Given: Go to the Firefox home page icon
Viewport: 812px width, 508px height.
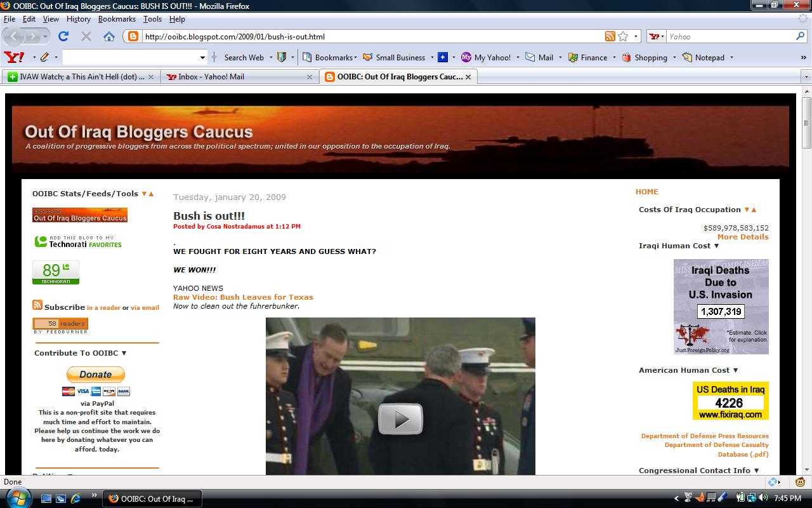Looking at the screenshot, I should point(108,36).
